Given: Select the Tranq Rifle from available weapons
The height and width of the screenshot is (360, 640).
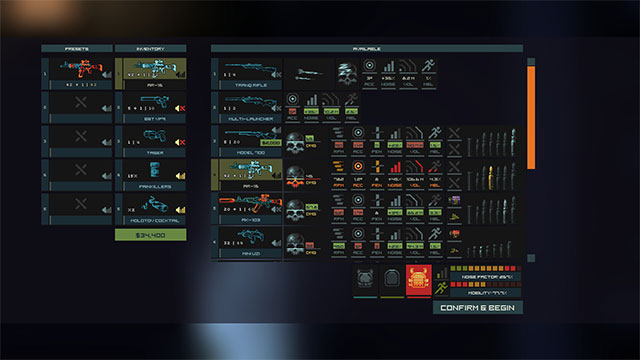Looking at the screenshot, I should pyautogui.click(x=247, y=74).
